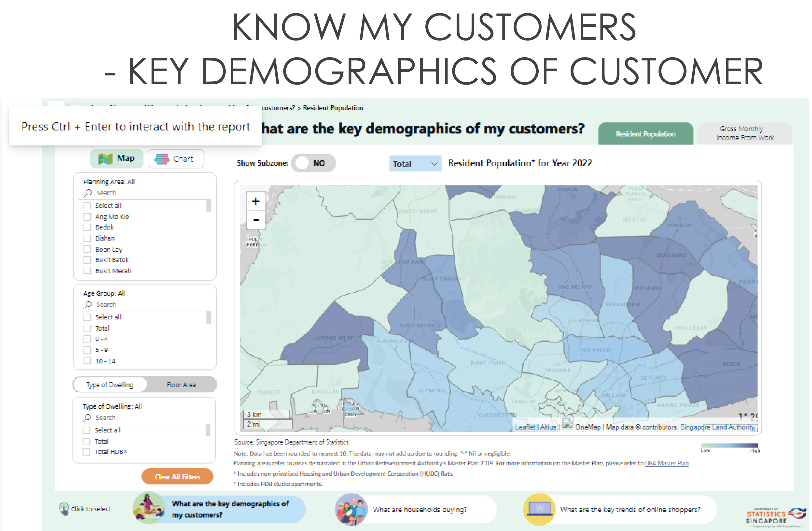Click the Planning Area list scrollbar
The height and width of the screenshot is (531, 812).
208,205
